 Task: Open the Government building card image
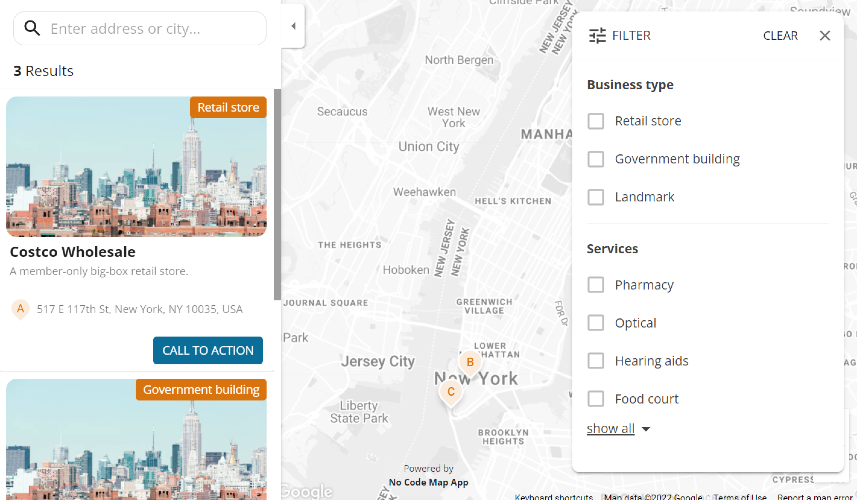tap(136, 439)
